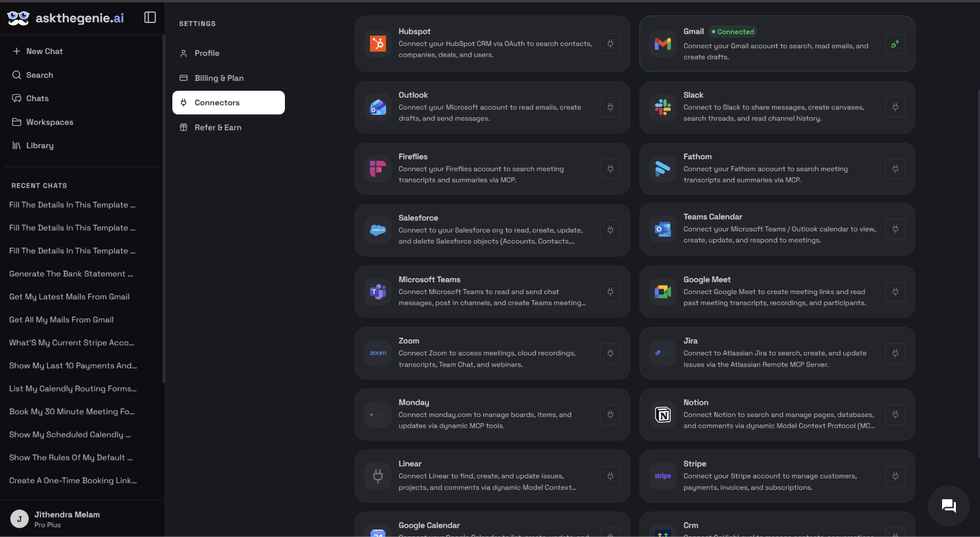980x537 pixels.
Task: Click the Monday connect plug icon
Action: [x=610, y=415]
